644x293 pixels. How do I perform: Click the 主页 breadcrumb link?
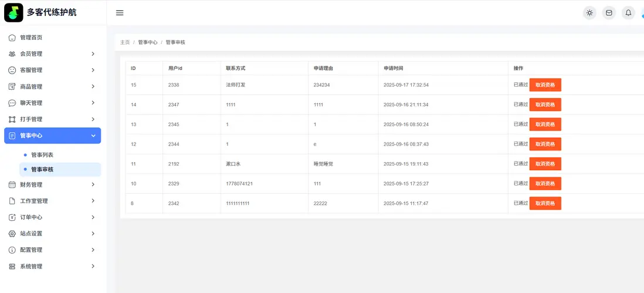pyautogui.click(x=125, y=42)
